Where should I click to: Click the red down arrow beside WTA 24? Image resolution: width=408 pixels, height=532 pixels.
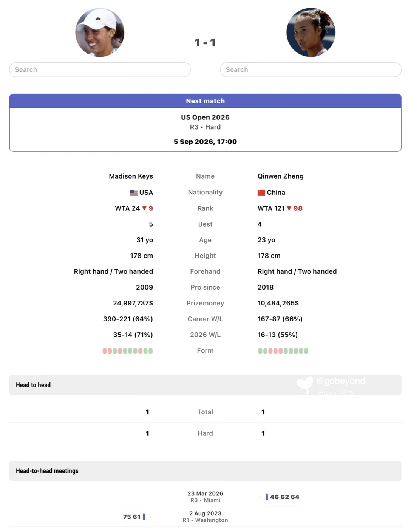tap(144, 208)
